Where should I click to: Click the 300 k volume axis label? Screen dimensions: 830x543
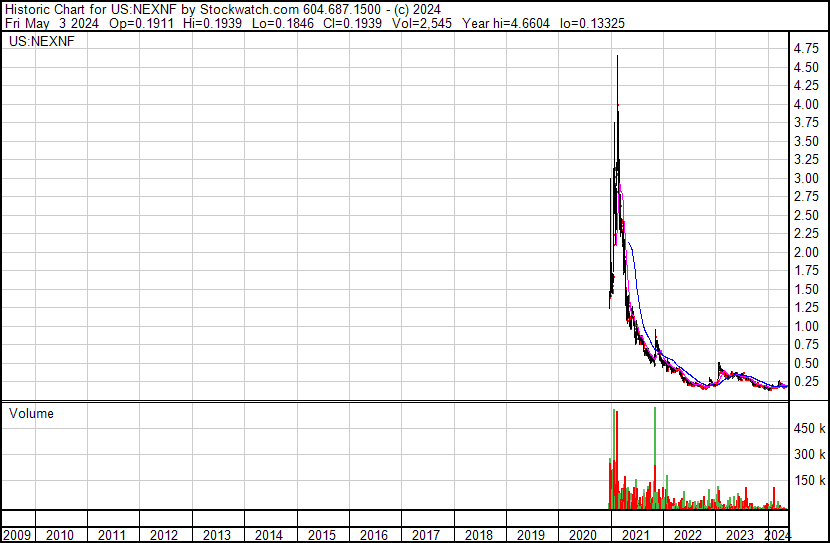coord(809,455)
